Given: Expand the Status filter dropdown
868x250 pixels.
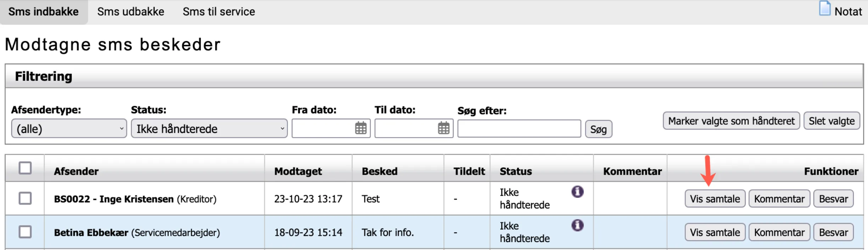Looking at the screenshot, I should click(x=209, y=129).
